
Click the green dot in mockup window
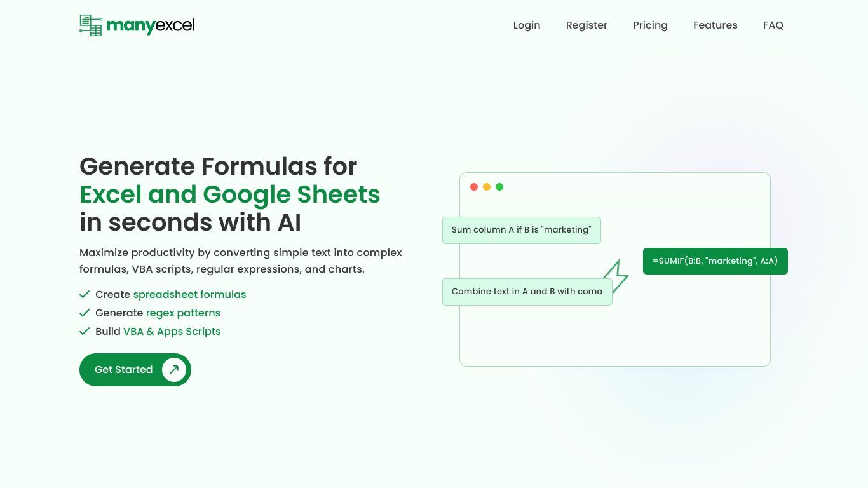tap(499, 187)
